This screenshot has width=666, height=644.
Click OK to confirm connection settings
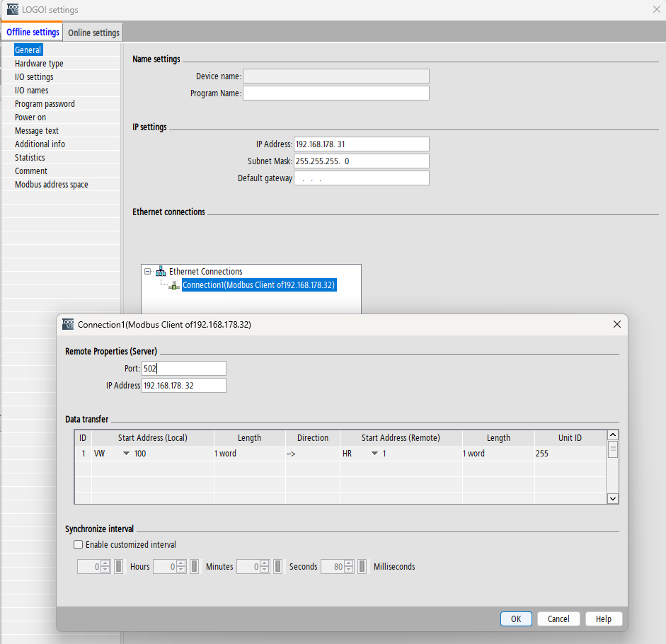point(516,619)
